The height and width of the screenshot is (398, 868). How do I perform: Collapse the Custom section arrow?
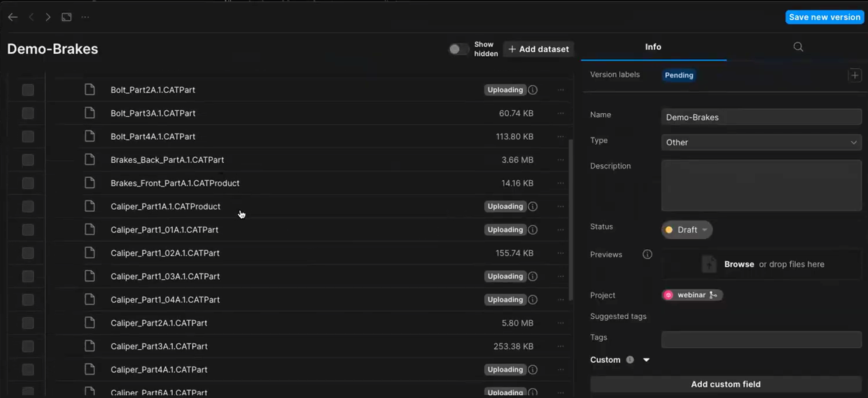646,360
